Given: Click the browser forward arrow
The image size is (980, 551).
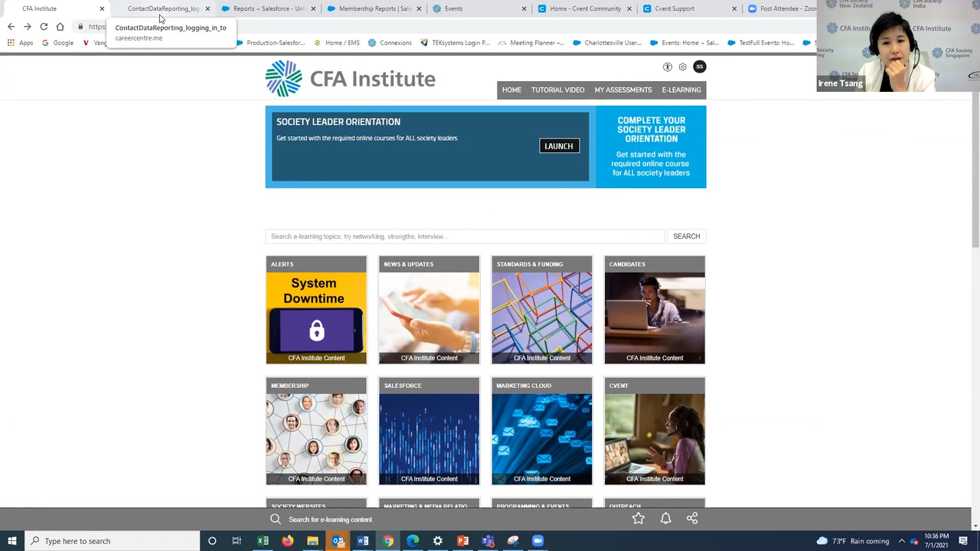Looking at the screenshot, I should click(28, 27).
